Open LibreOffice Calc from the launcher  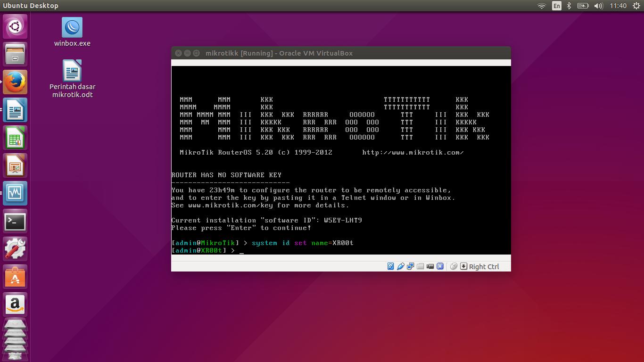pos(15,138)
